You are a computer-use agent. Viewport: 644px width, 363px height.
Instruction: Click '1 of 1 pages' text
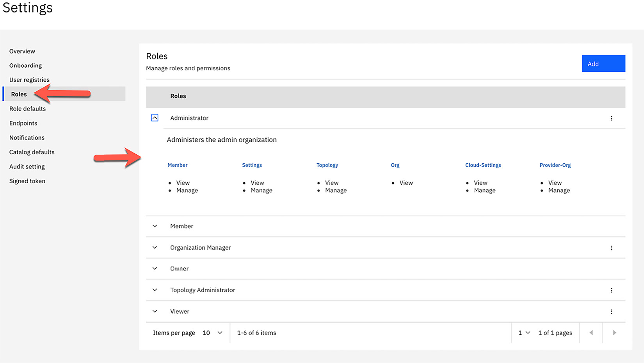pos(555,333)
